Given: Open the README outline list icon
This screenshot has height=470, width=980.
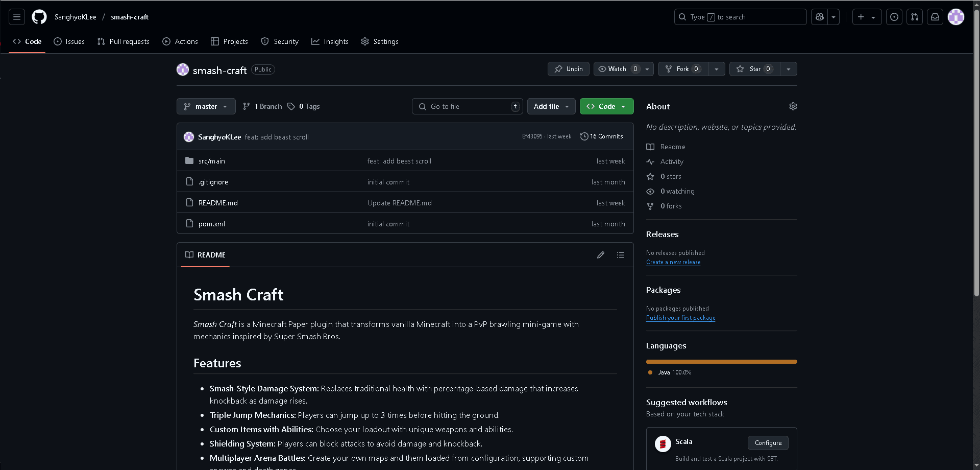Looking at the screenshot, I should tap(621, 255).
